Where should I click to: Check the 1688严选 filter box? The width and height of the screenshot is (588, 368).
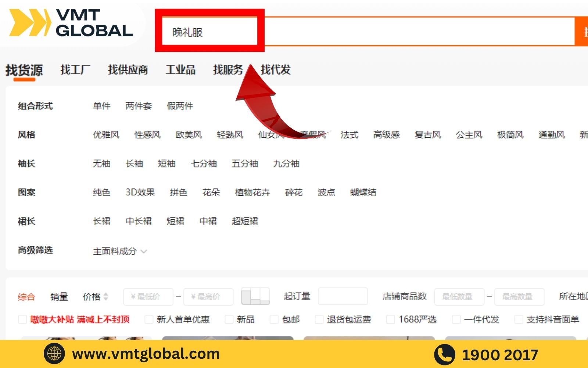tap(391, 319)
